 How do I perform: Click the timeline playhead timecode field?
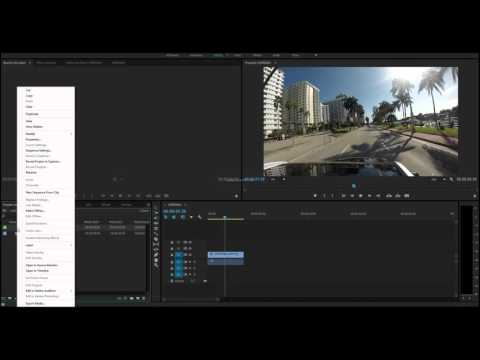coord(174,211)
